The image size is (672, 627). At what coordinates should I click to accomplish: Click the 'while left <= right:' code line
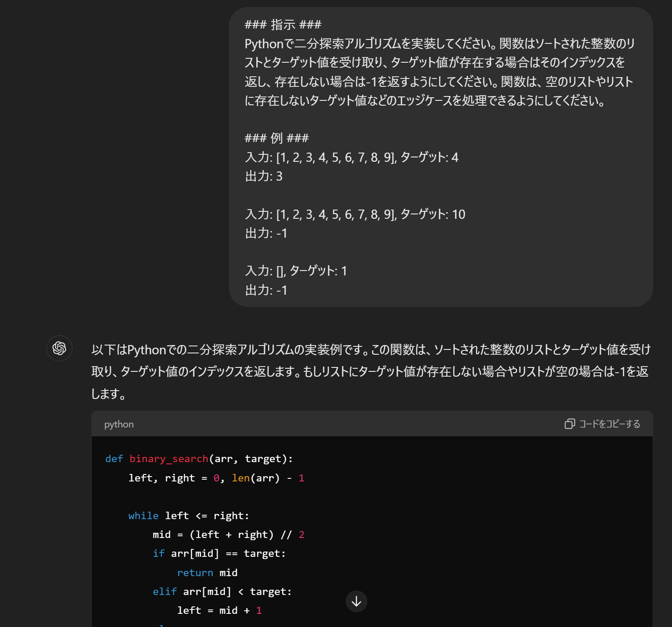click(189, 516)
